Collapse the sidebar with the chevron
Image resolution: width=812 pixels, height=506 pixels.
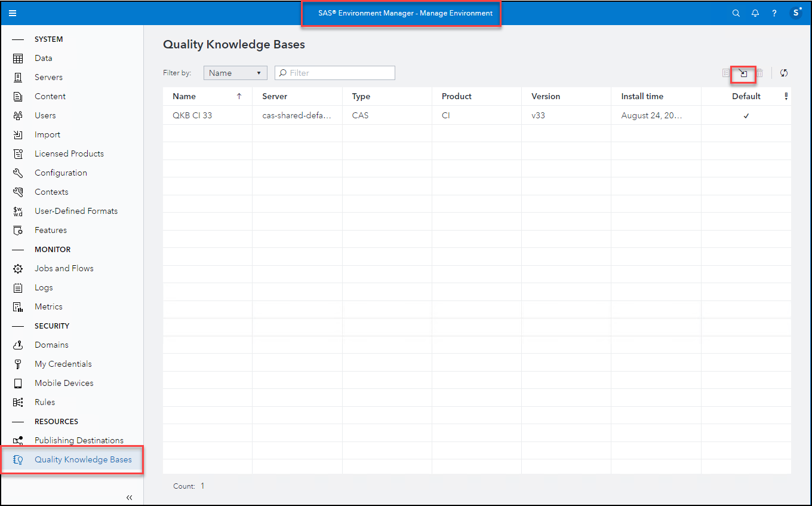pyautogui.click(x=130, y=497)
